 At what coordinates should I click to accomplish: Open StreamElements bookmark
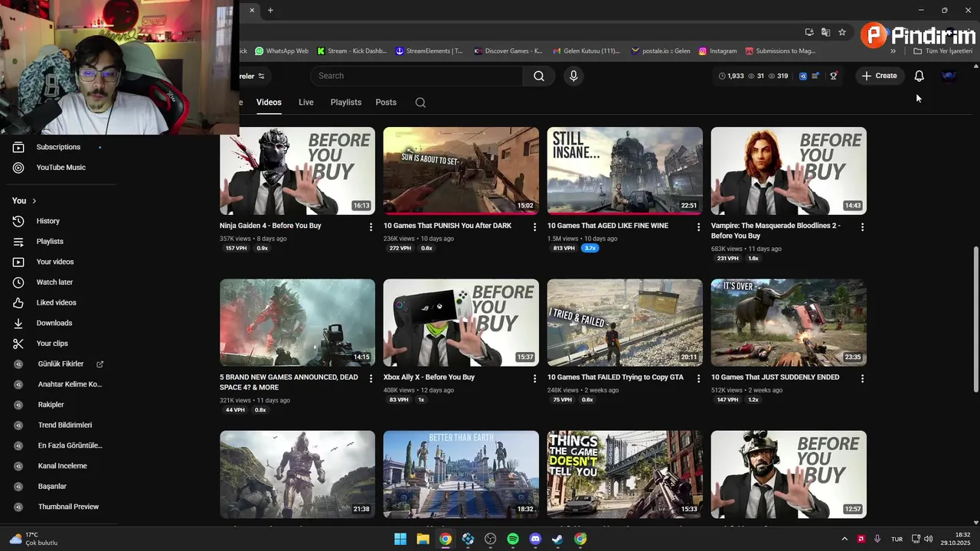[x=430, y=51]
